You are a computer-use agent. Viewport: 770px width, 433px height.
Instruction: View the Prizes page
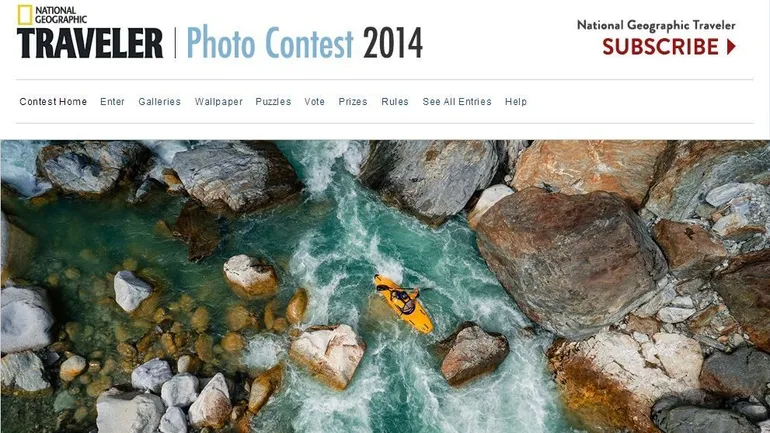click(x=353, y=102)
